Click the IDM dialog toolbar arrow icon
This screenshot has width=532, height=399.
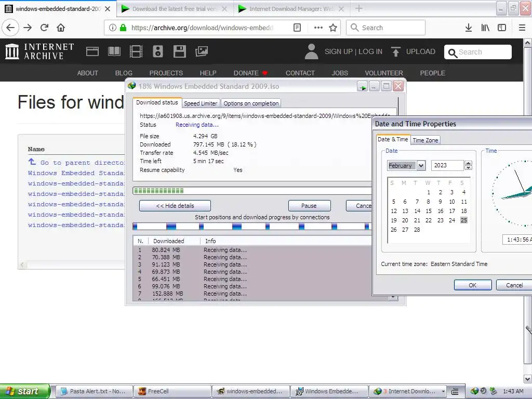pos(362,87)
